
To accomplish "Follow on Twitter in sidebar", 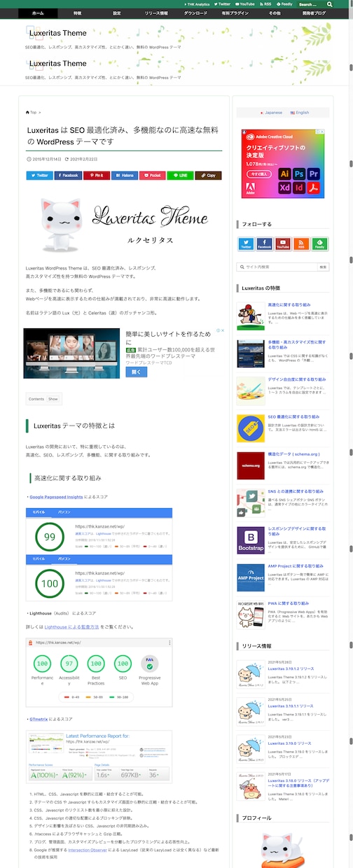I will pos(247,244).
